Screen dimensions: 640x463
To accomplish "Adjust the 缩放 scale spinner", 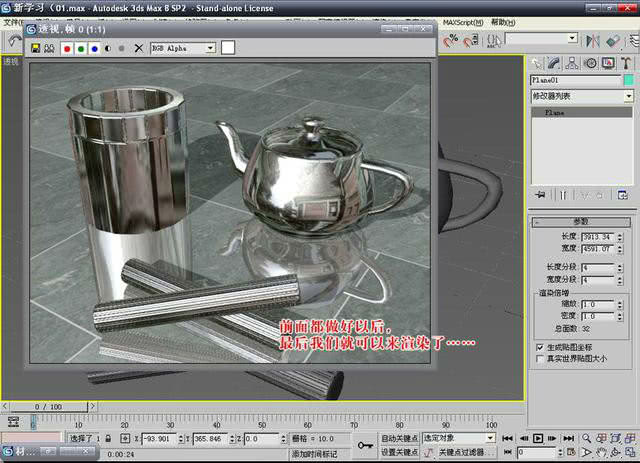I will (x=620, y=305).
